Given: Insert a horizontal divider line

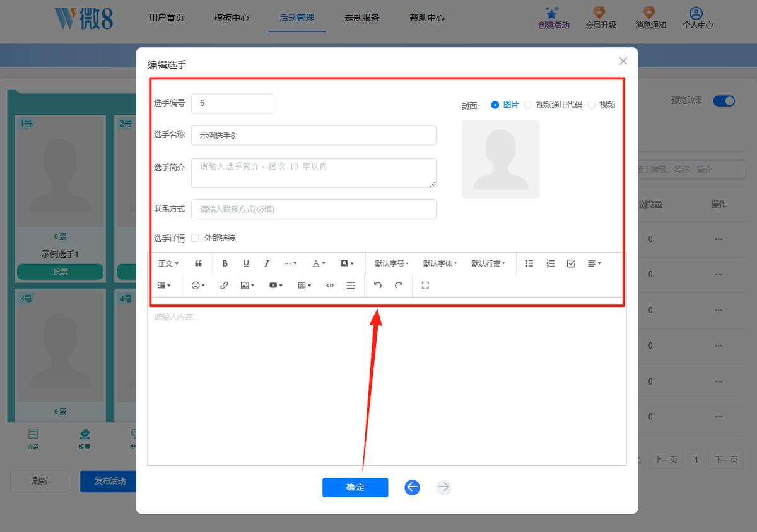Looking at the screenshot, I should click(x=351, y=286).
